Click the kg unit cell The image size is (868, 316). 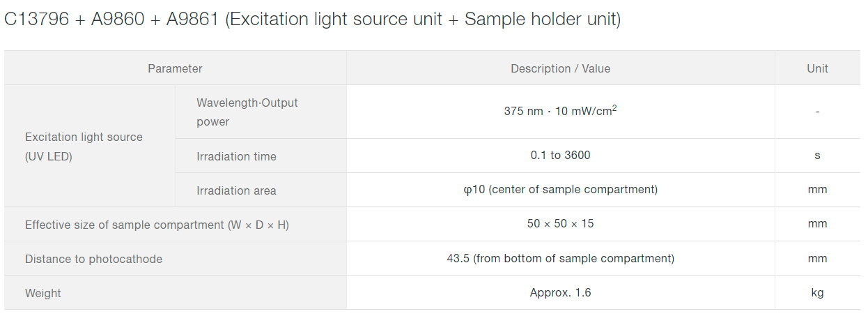point(817,292)
